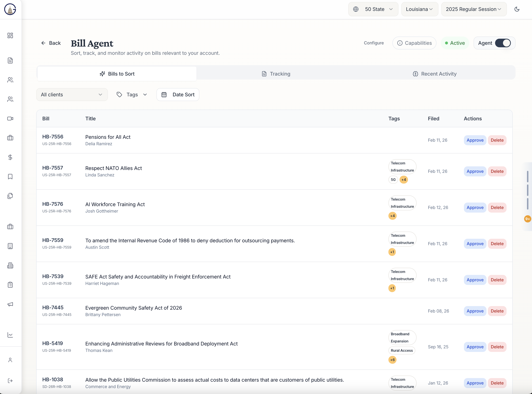
Task: Select the bookmark icon in sidebar
Action: 10,176
